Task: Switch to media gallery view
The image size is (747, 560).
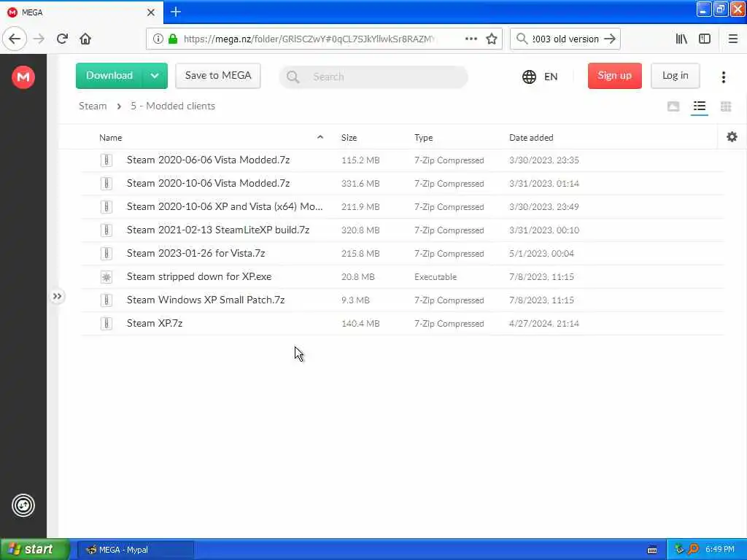Action: [x=673, y=106]
